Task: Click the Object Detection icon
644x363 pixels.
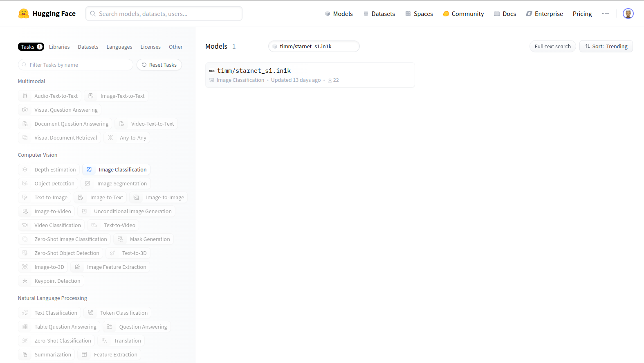Action: 25,183
